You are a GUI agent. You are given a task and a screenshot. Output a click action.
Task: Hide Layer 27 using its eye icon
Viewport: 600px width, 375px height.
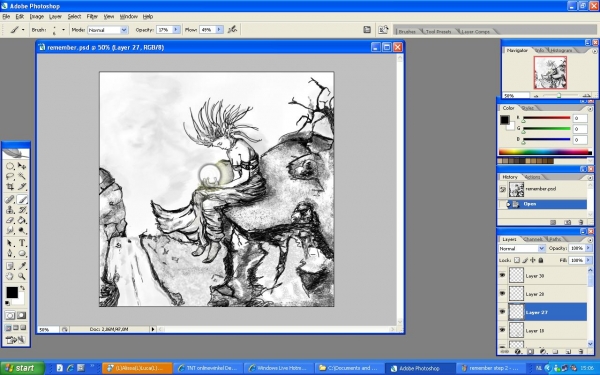[502, 312]
